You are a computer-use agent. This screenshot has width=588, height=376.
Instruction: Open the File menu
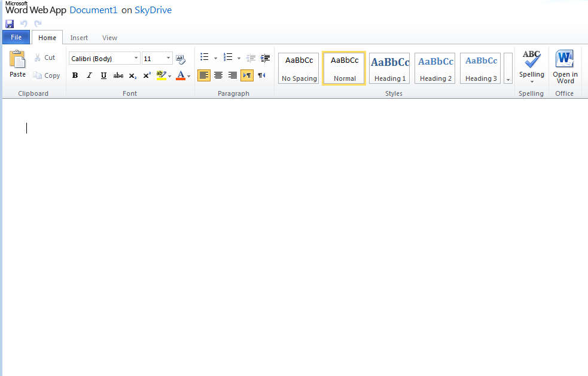(x=16, y=37)
